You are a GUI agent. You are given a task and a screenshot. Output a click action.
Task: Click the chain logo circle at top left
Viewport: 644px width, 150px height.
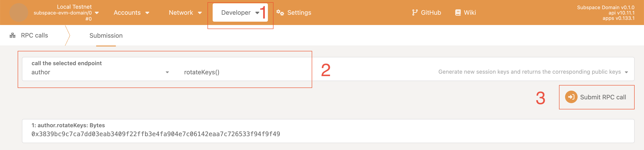[x=19, y=12]
